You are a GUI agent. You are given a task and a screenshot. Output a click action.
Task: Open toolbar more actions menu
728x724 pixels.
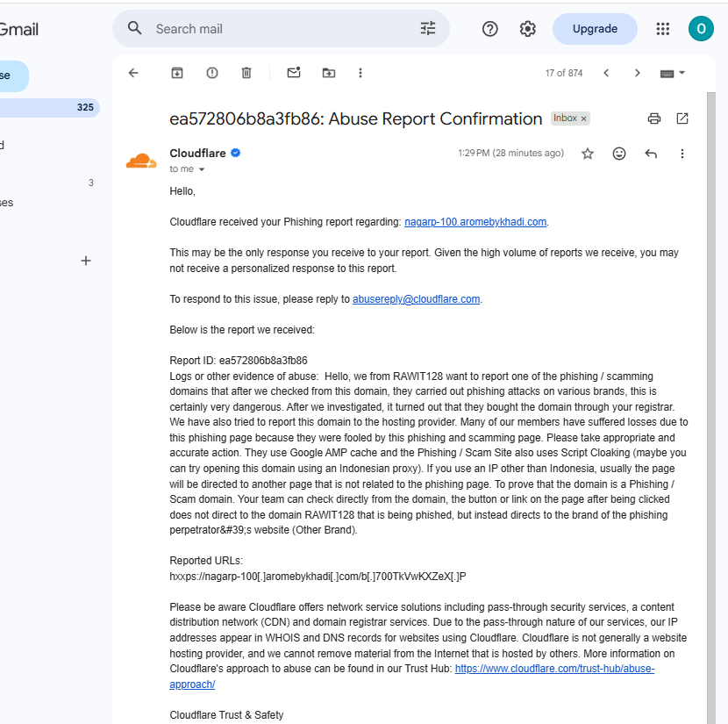pyautogui.click(x=360, y=73)
